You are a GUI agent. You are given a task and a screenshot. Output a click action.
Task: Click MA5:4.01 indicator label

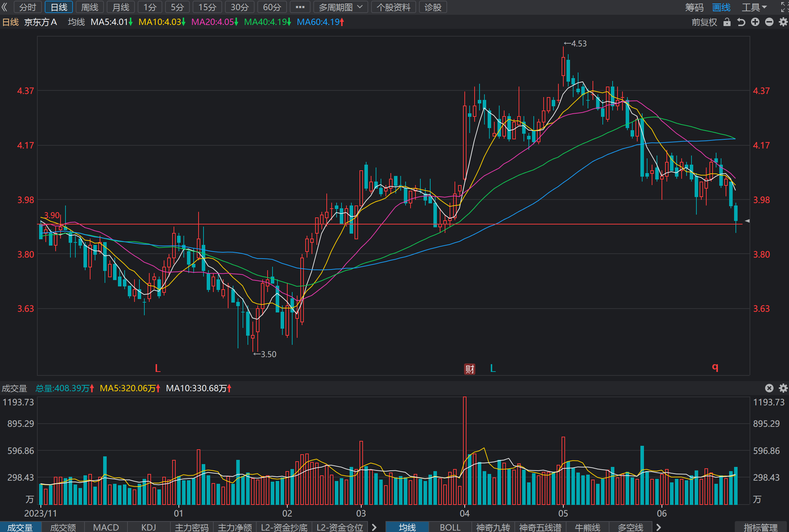point(112,22)
